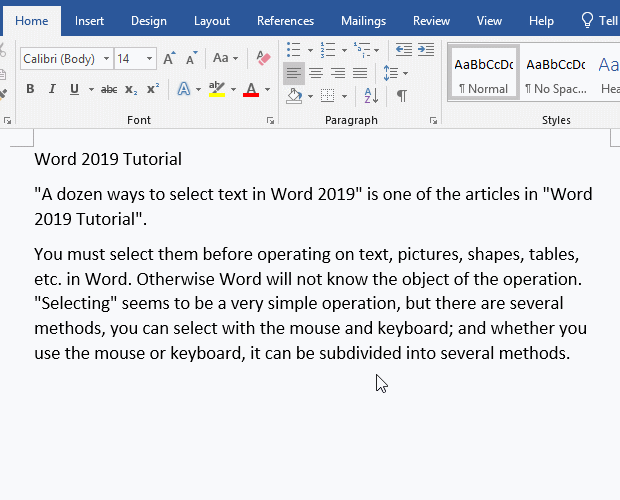Apply bold formatting
The height and width of the screenshot is (500, 620).
pos(30,89)
